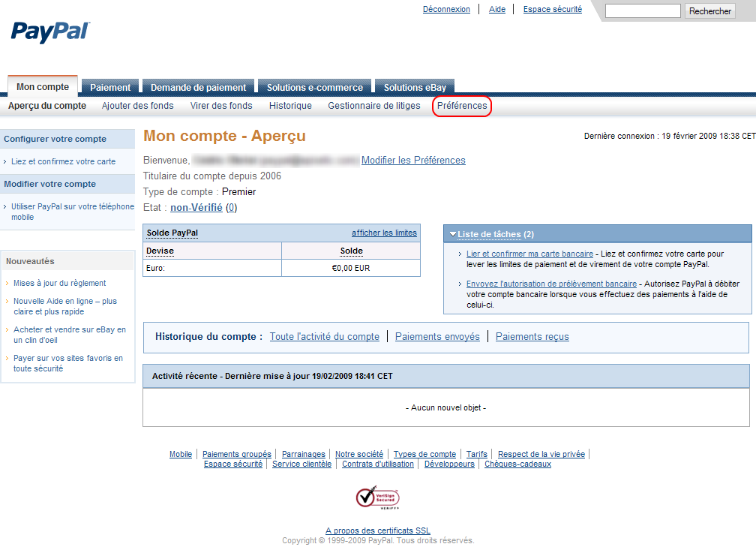
Task: Open Espace sécurité footer link
Action: point(232,464)
